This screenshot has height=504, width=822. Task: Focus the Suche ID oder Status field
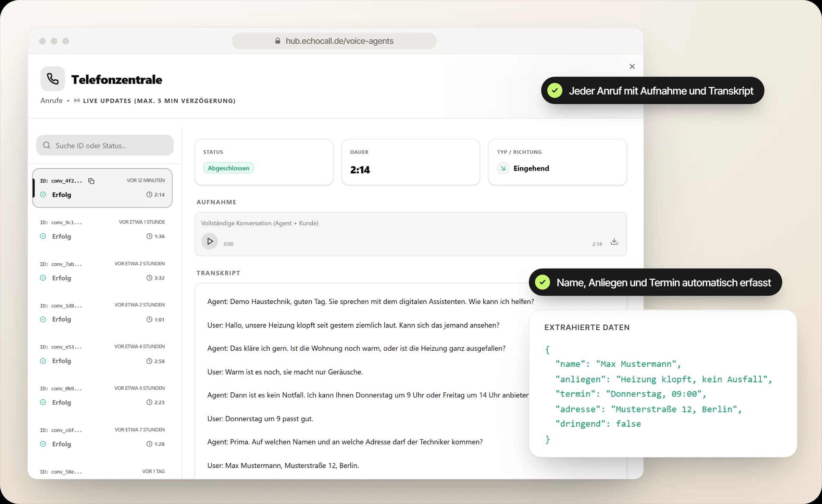pos(105,145)
